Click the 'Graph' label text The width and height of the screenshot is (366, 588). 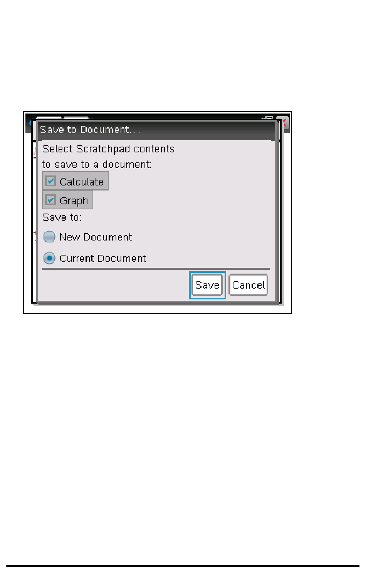[x=74, y=201]
